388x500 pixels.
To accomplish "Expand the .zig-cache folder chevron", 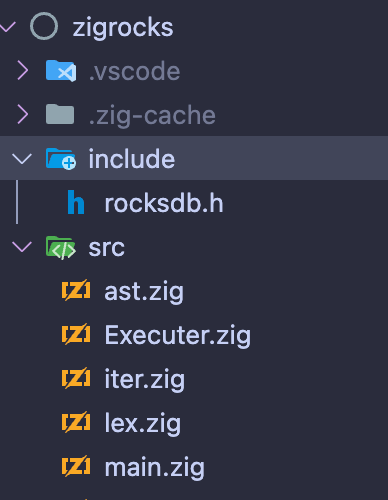I will [x=22, y=115].
